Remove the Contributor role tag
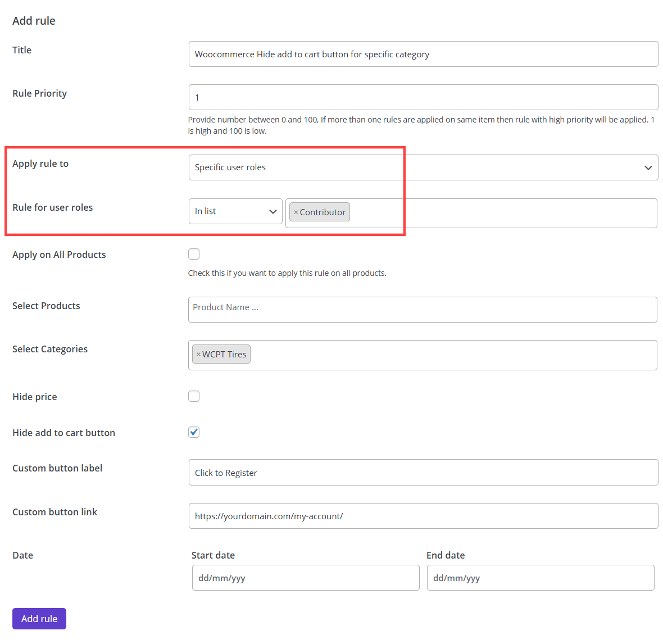The height and width of the screenshot is (644, 663). tap(296, 212)
